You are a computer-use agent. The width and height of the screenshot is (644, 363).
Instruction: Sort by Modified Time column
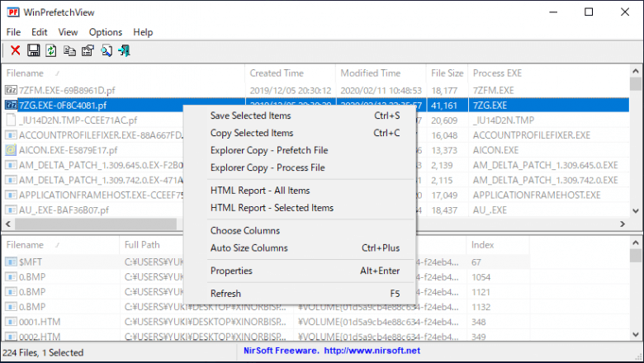coord(381,73)
